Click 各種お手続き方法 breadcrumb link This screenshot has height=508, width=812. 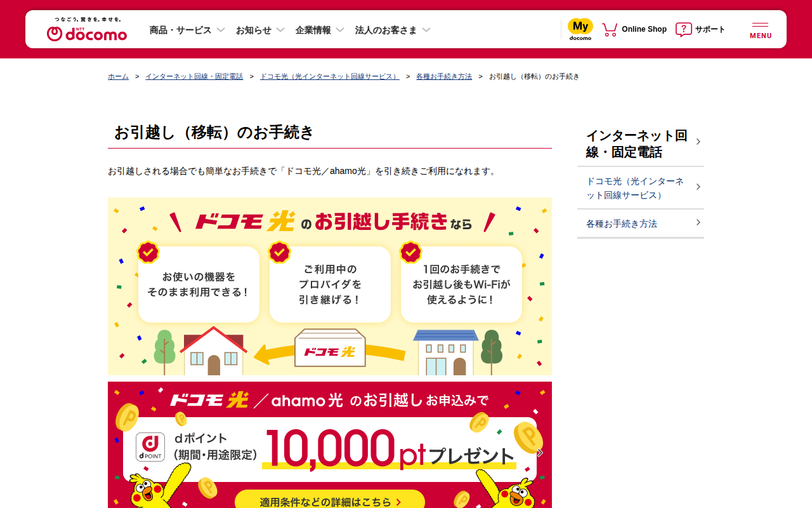point(444,76)
